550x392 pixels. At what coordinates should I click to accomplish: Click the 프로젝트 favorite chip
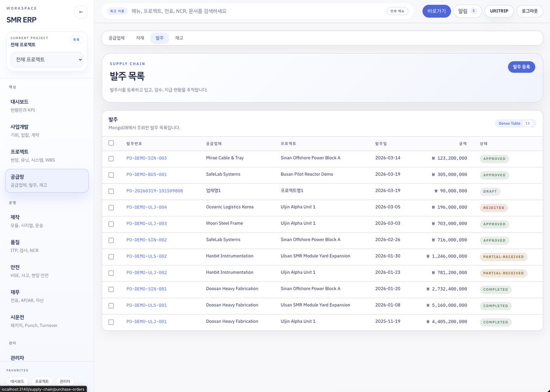[x=42, y=381]
